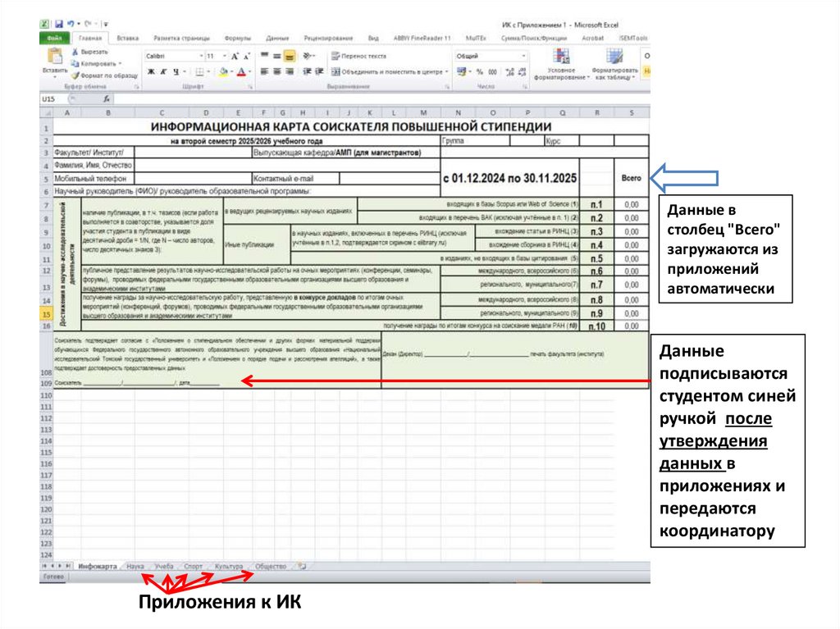Click the red font color A

(242, 72)
